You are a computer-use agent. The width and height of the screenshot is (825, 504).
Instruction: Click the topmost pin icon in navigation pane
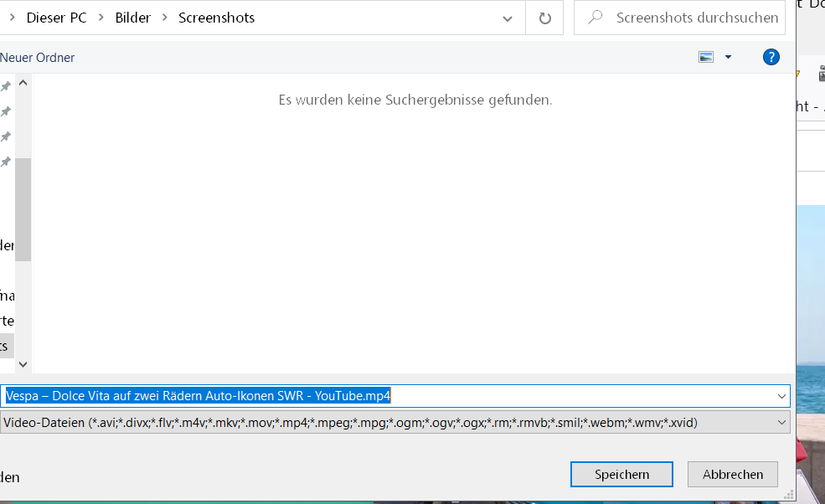pos(6,86)
